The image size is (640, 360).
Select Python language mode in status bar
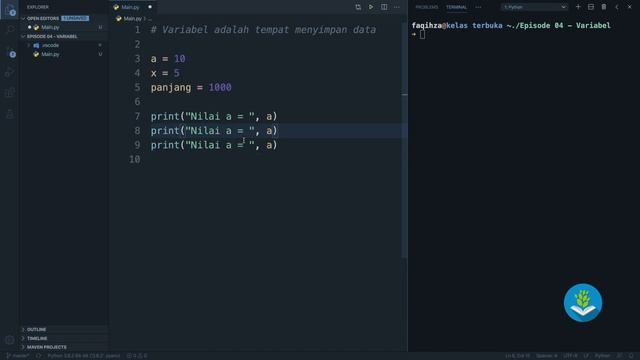(x=602, y=356)
